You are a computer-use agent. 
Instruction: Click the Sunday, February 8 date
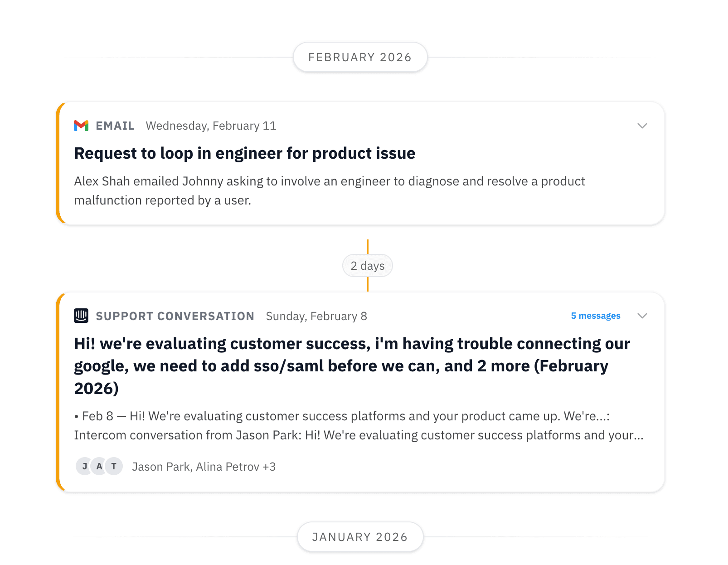tap(316, 316)
